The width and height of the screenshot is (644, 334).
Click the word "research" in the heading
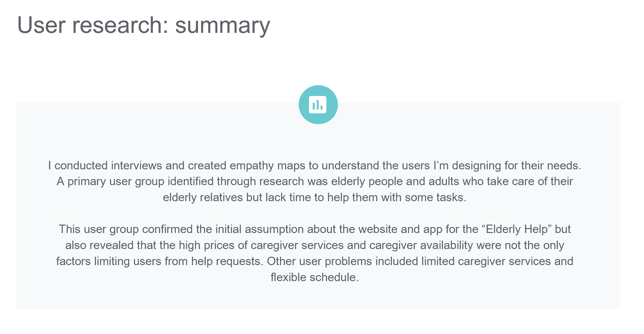[x=117, y=26]
